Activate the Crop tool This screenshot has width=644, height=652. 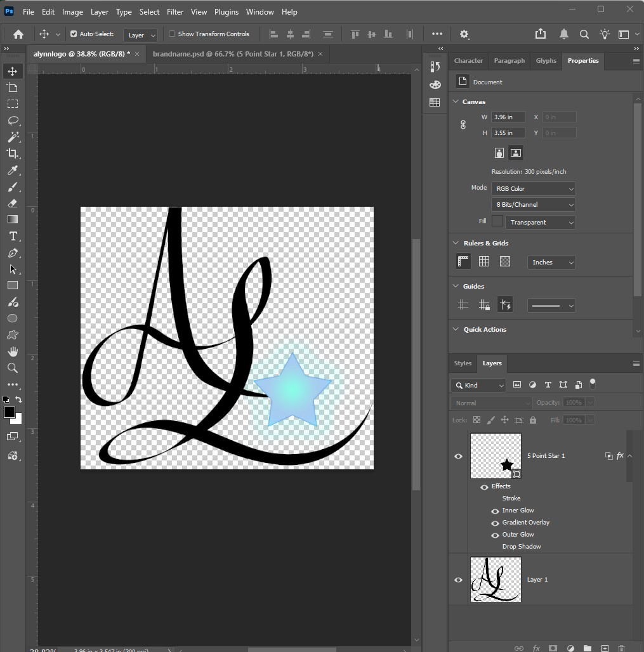[x=12, y=153]
